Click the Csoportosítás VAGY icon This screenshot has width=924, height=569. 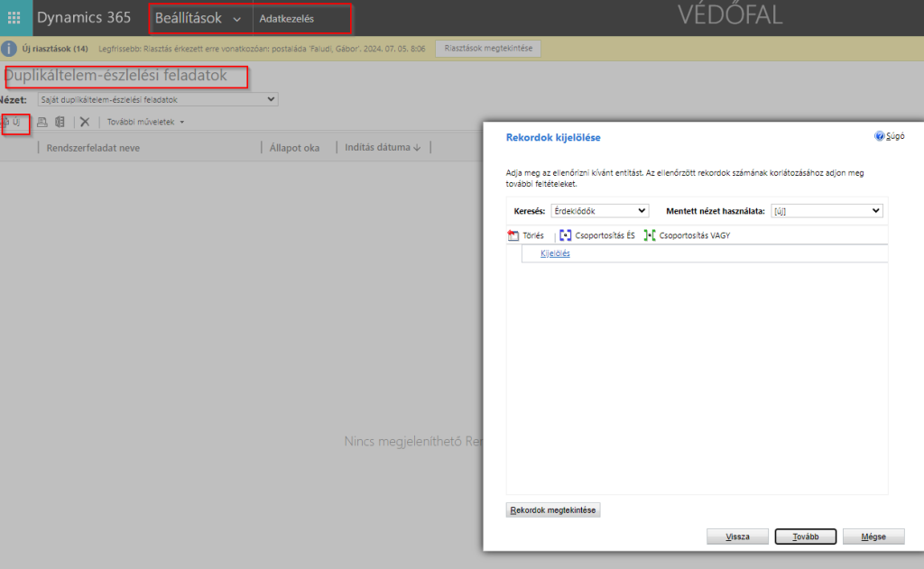coord(650,235)
